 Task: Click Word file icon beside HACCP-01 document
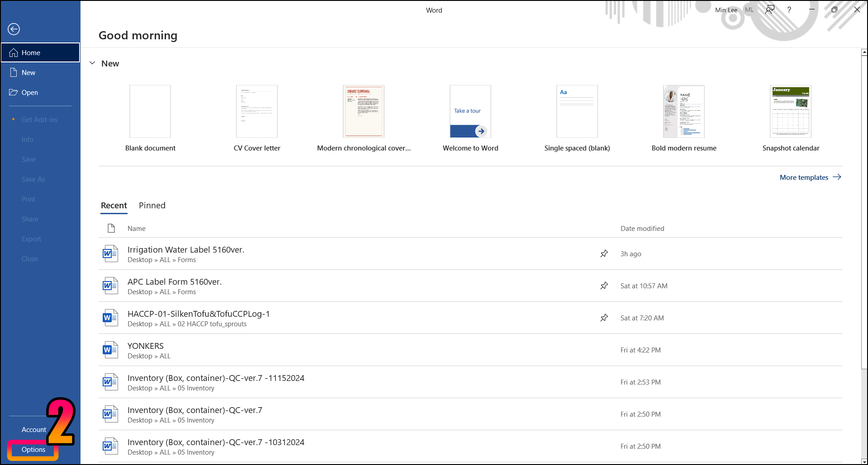tap(110, 318)
